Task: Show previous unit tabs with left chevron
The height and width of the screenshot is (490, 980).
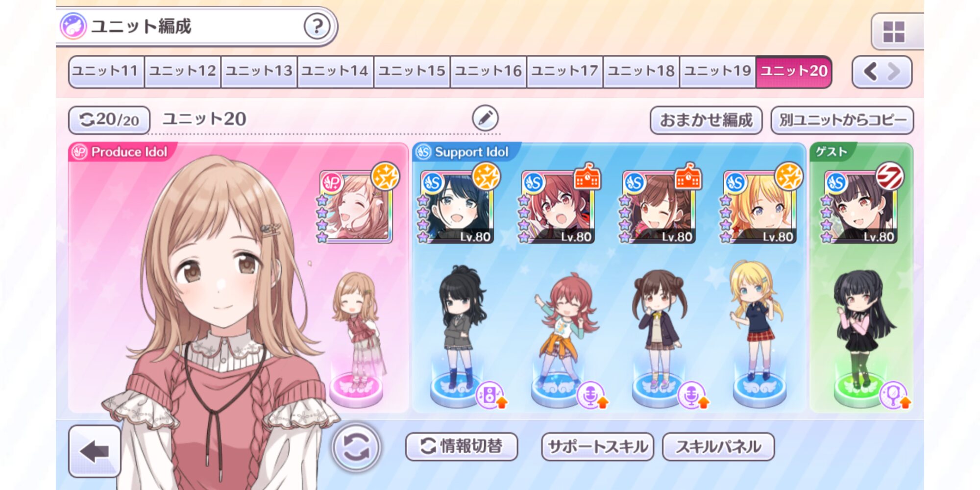Action: coord(870,72)
